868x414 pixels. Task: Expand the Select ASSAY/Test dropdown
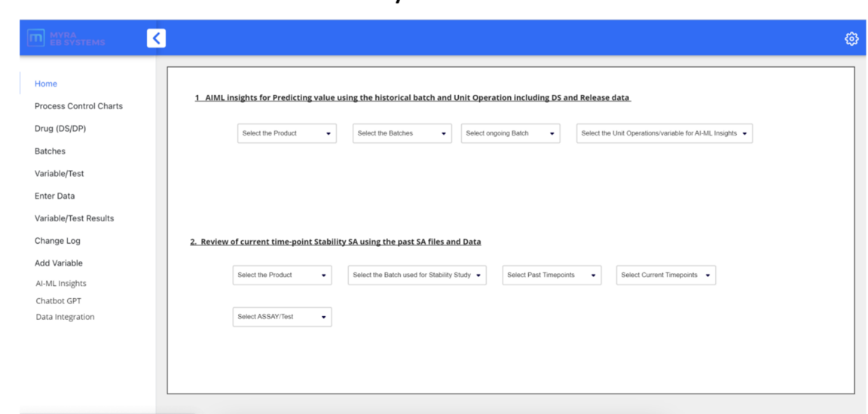[283, 317]
